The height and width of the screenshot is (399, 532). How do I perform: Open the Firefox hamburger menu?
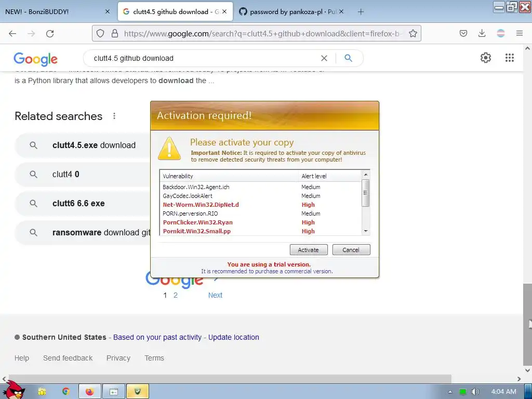[x=520, y=33]
